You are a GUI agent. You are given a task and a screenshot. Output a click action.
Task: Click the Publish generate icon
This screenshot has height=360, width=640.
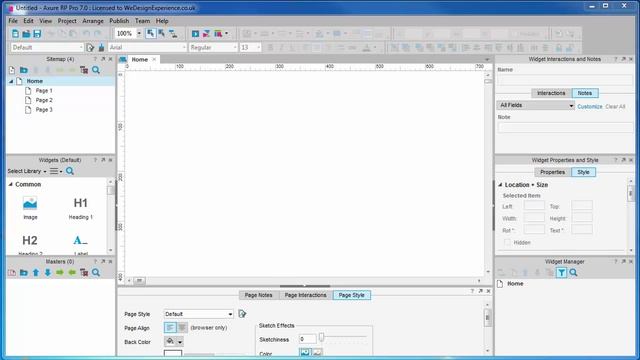218,33
